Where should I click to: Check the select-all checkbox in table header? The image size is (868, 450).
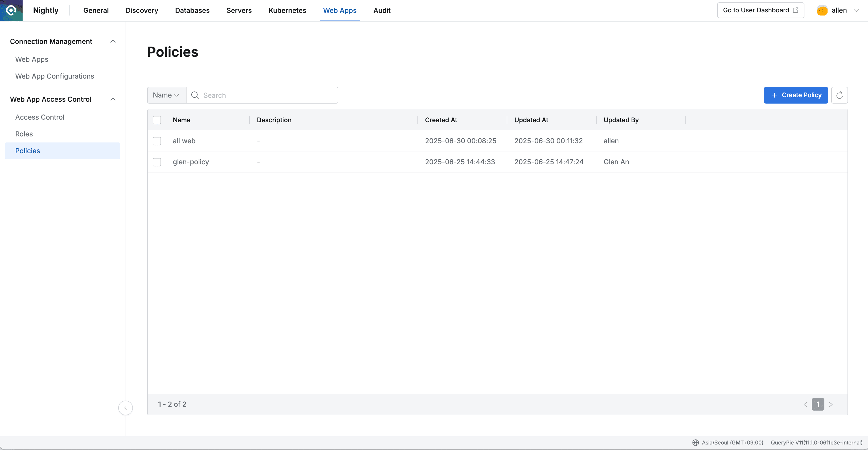click(x=157, y=120)
